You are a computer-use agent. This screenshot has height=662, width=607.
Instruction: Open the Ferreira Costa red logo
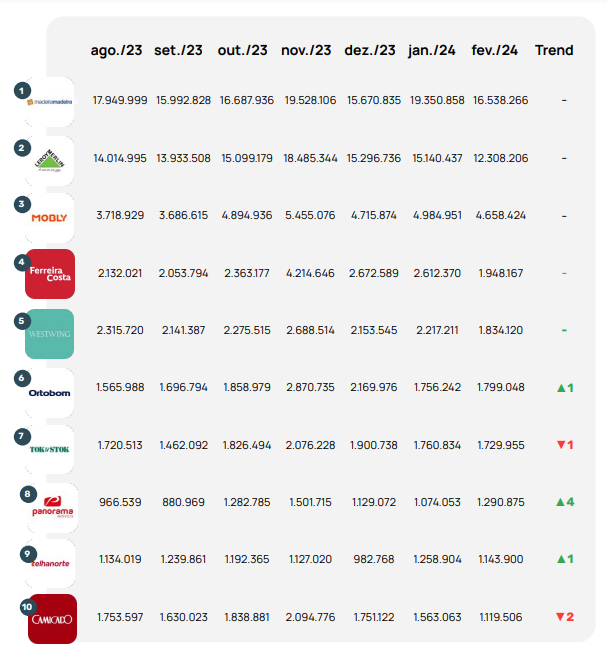(x=50, y=273)
